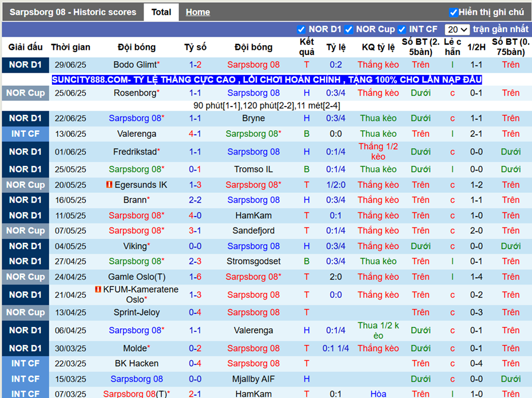Select the Fredrikstad team name
This screenshot has width=532, height=398.
pos(135,151)
